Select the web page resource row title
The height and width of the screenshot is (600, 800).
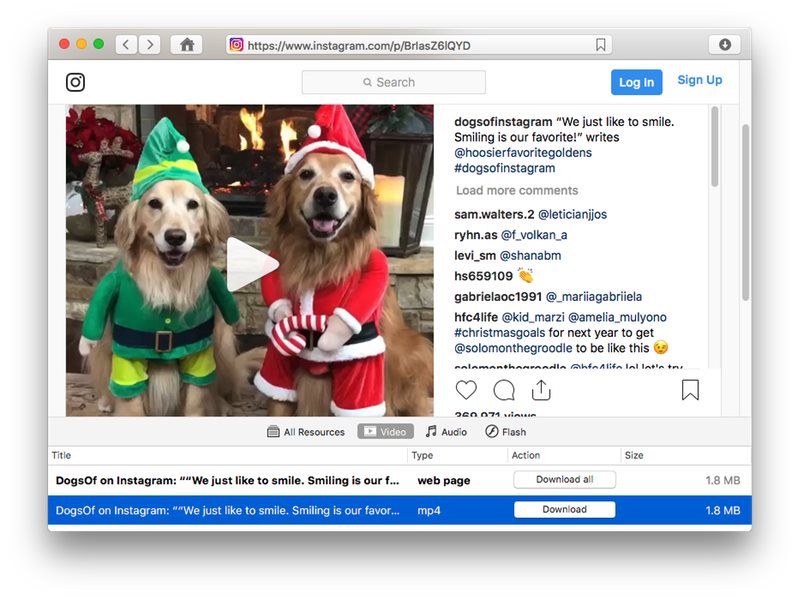(227, 480)
